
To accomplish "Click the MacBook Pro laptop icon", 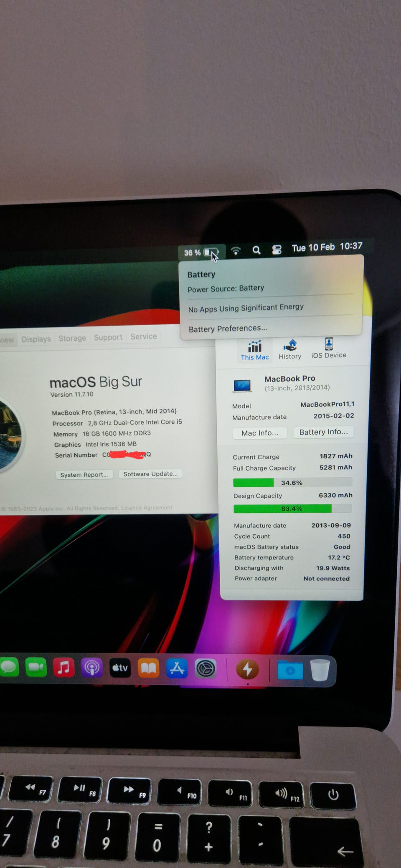I will (x=242, y=385).
